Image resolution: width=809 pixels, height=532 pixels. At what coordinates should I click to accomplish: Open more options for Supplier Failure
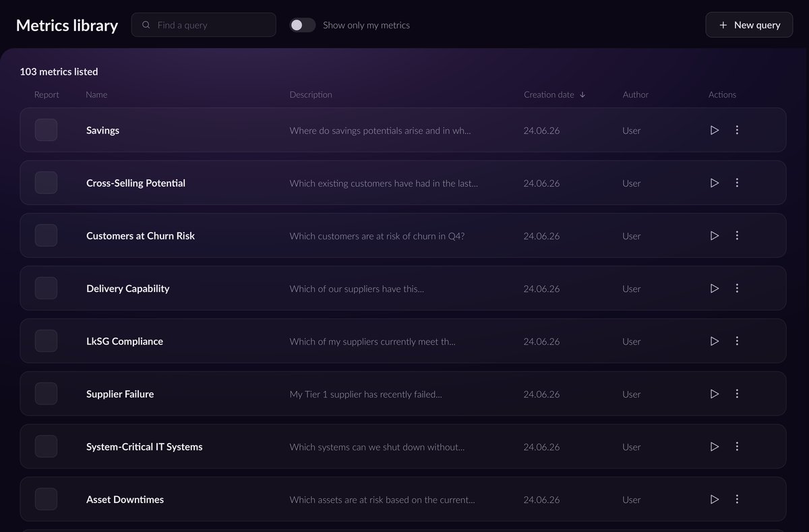pyautogui.click(x=737, y=394)
